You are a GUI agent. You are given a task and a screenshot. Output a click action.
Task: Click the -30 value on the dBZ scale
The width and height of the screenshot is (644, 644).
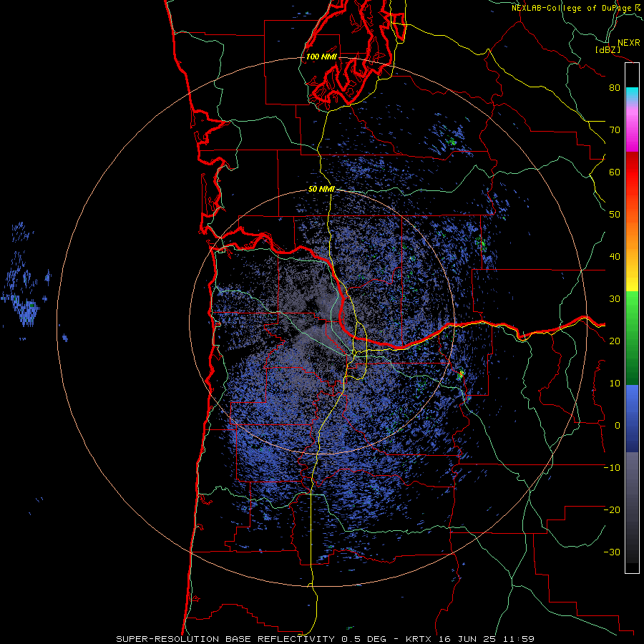[x=612, y=552]
